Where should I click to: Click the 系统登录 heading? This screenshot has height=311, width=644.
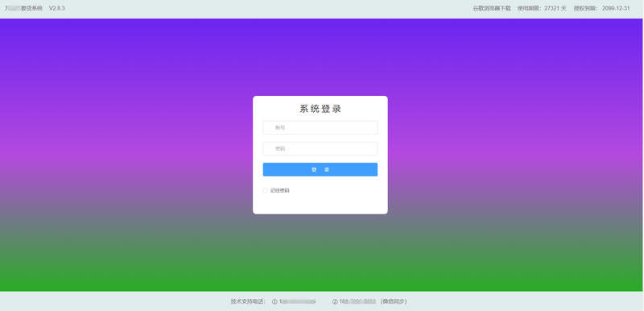tap(320, 109)
